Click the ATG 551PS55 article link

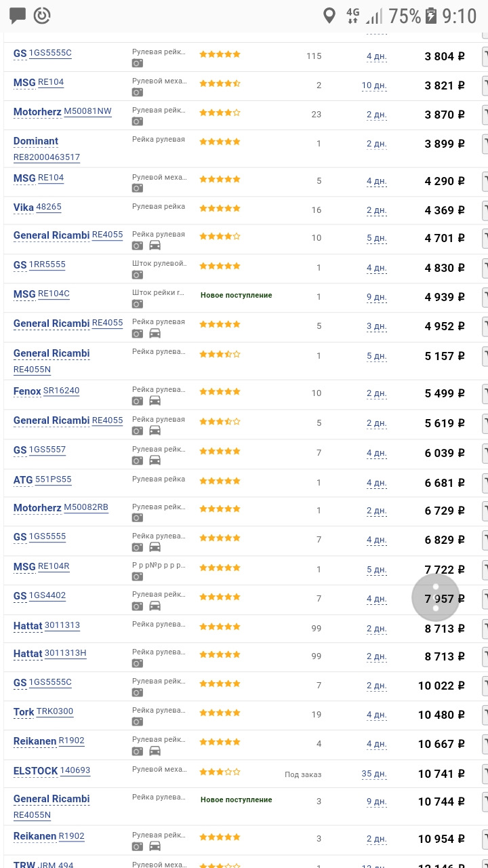(x=53, y=479)
